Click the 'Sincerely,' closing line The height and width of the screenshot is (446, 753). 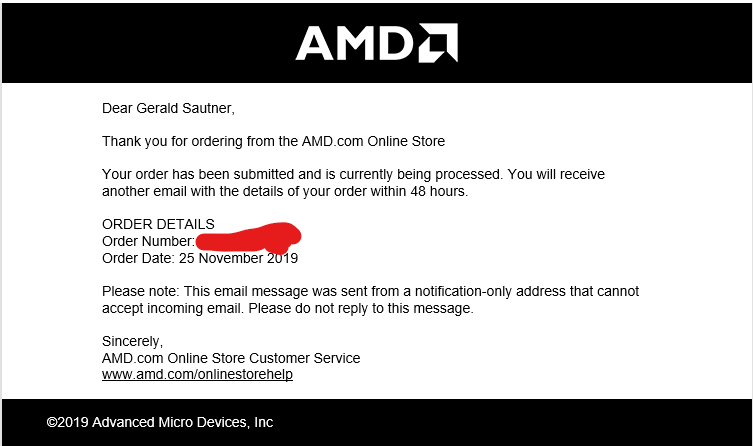(133, 341)
